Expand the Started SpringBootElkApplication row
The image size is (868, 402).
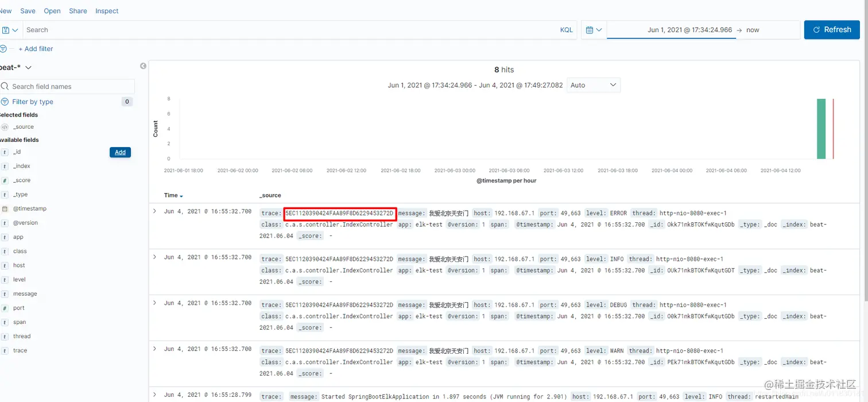point(154,395)
